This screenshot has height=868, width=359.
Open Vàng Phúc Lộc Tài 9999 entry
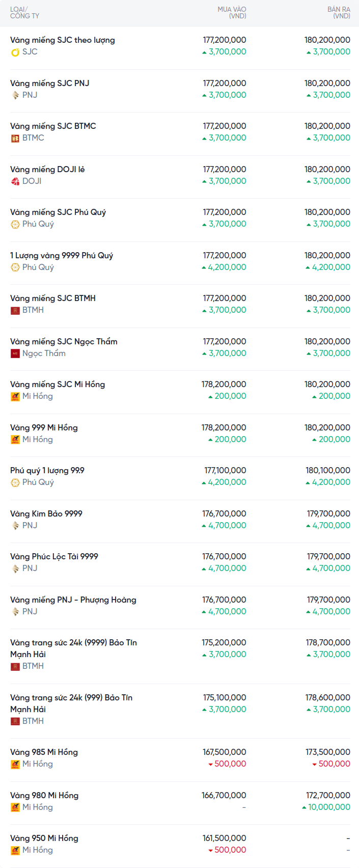(54, 557)
